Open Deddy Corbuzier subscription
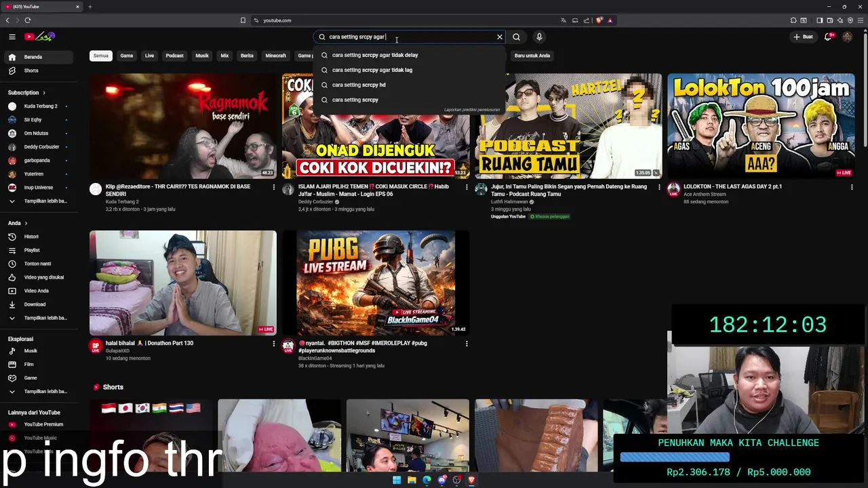The image size is (868, 488). [38, 147]
